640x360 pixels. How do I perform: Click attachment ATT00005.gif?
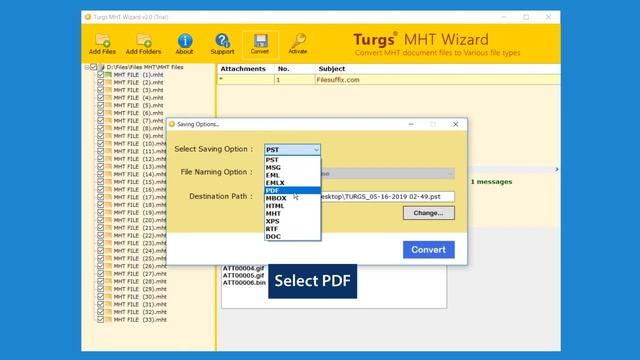[243, 276]
